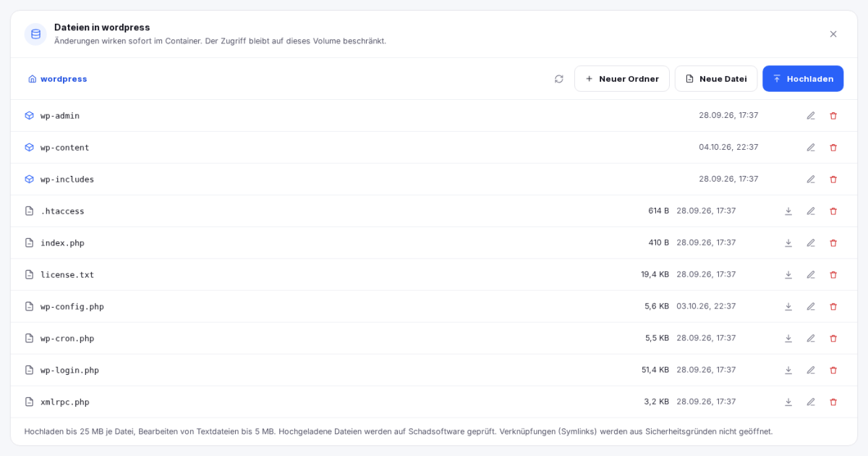Delete wp-login.php
Screen dimensions: 868x456
click(x=833, y=371)
